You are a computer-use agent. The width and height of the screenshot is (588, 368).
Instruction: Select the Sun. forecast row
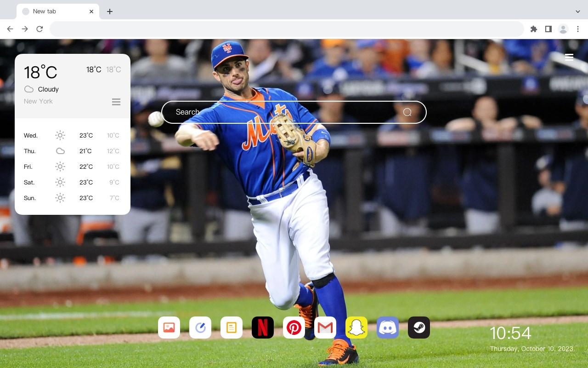[x=73, y=198]
